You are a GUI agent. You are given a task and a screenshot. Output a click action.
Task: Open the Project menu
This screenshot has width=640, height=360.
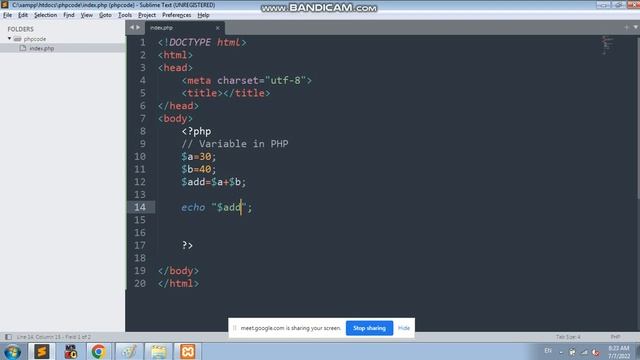click(x=147, y=15)
